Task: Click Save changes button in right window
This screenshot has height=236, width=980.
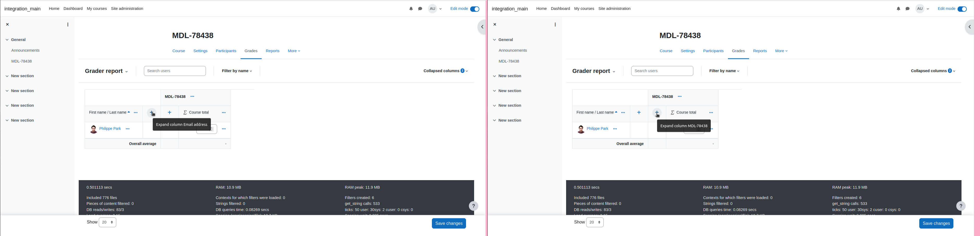Action: pos(936,223)
